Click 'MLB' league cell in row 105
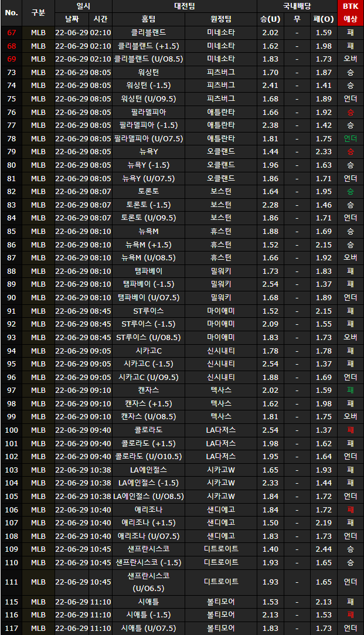 coord(39,496)
